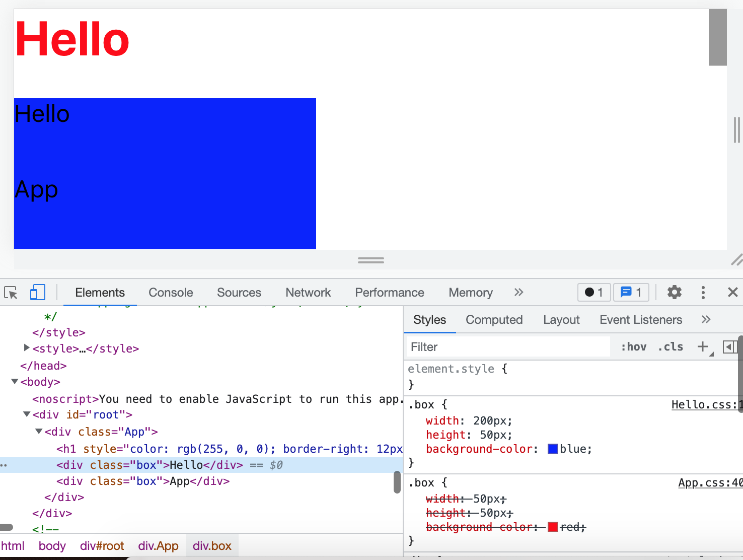Image resolution: width=743 pixels, height=560 pixels.
Task: Open the customize DevTools three-dot menu
Action: pos(703,292)
